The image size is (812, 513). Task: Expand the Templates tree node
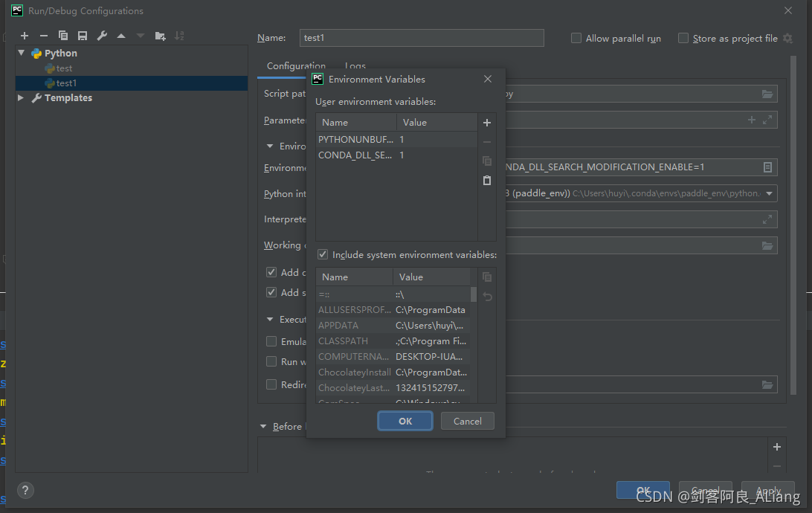click(21, 97)
